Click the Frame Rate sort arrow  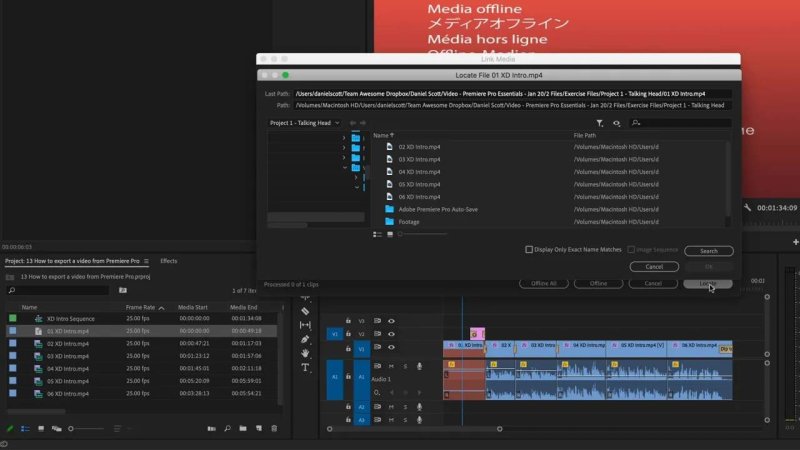[x=161, y=308]
